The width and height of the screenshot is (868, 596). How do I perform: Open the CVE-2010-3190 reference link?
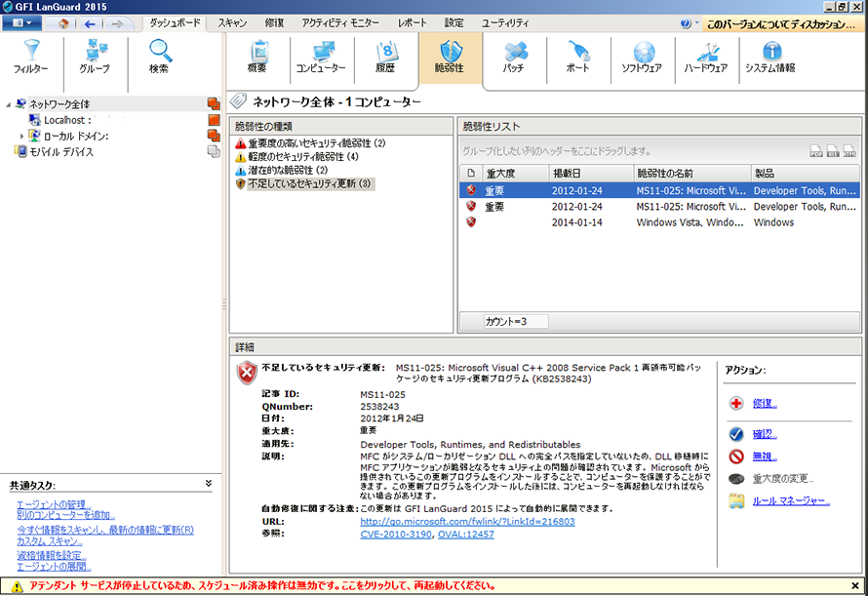396,534
